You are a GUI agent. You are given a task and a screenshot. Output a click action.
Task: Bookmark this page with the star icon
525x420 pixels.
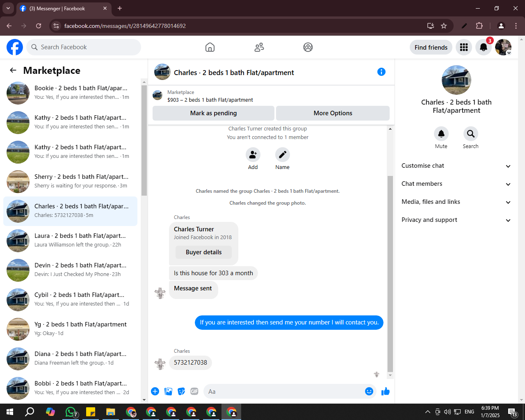444,26
